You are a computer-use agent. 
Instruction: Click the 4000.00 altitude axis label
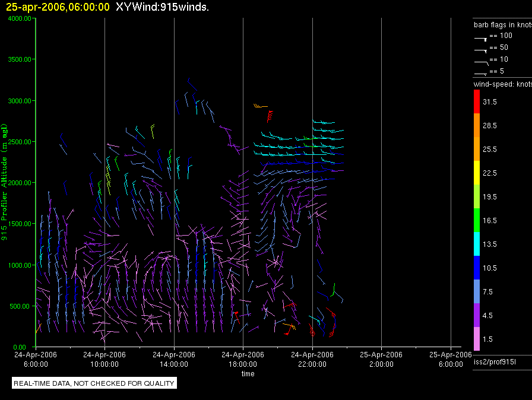[x=20, y=18]
